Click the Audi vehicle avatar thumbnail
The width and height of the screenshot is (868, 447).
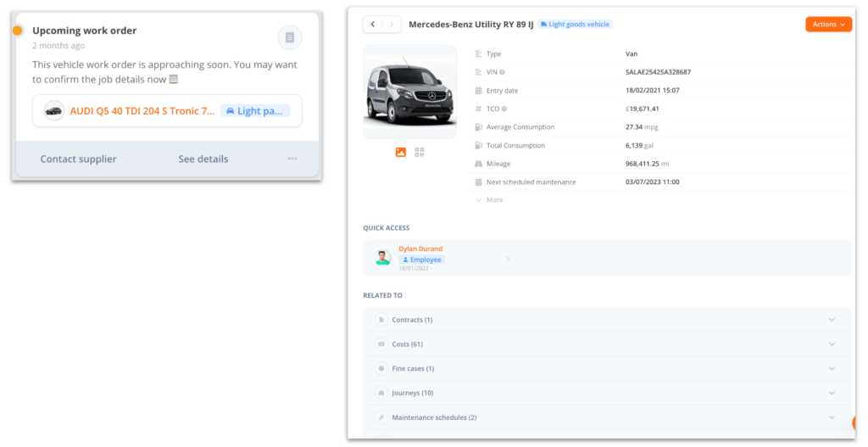pyautogui.click(x=54, y=111)
